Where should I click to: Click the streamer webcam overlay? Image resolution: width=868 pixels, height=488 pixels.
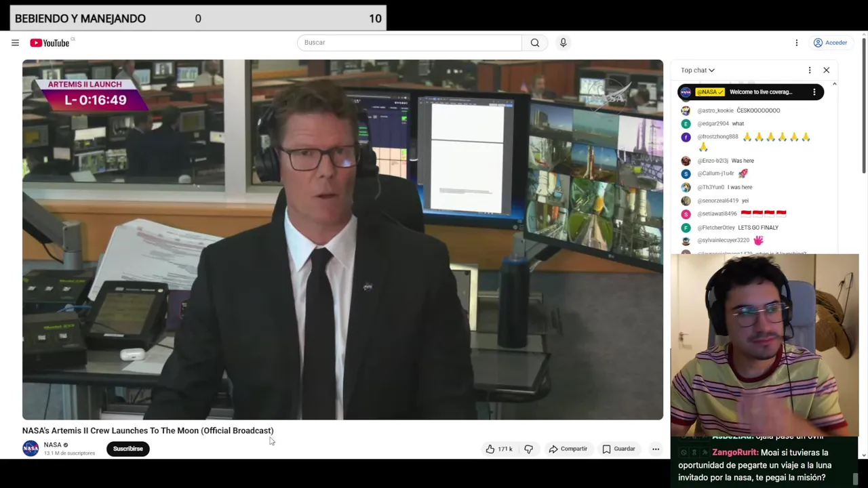click(x=764, y=344)
